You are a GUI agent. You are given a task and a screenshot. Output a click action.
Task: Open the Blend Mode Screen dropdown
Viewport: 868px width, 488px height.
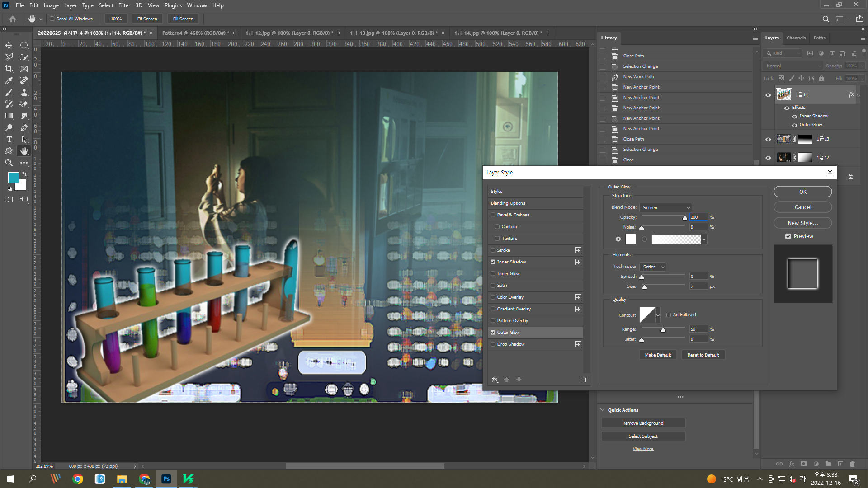(665, 207)
